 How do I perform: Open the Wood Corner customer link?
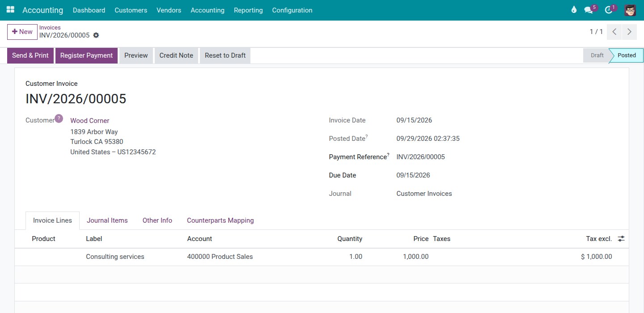90,121
